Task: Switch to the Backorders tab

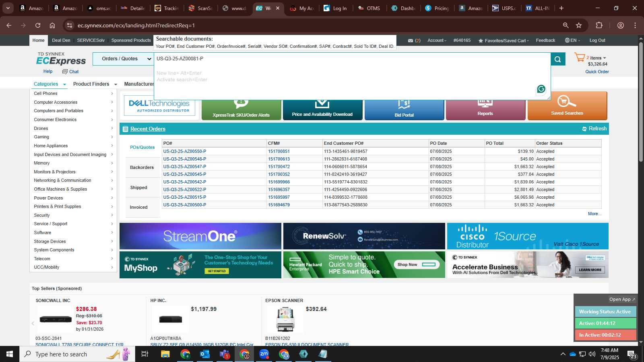Action: pos(142,167)
